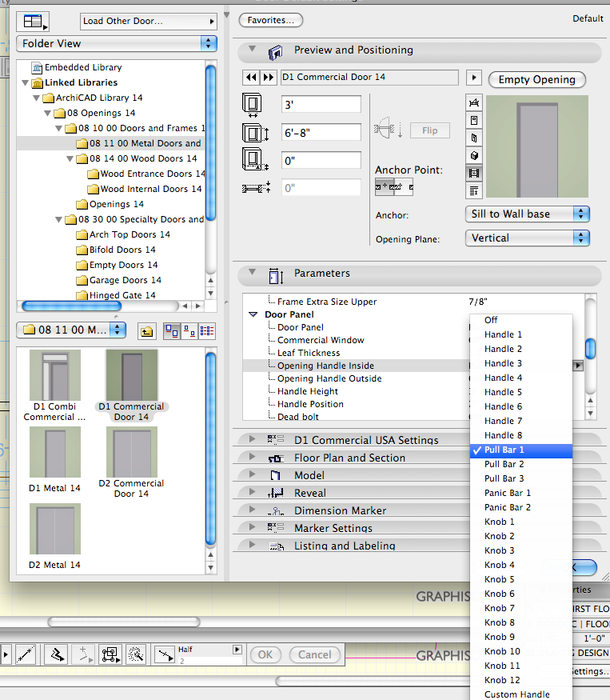Expand the Dimension Marker panel

[252, 510]
